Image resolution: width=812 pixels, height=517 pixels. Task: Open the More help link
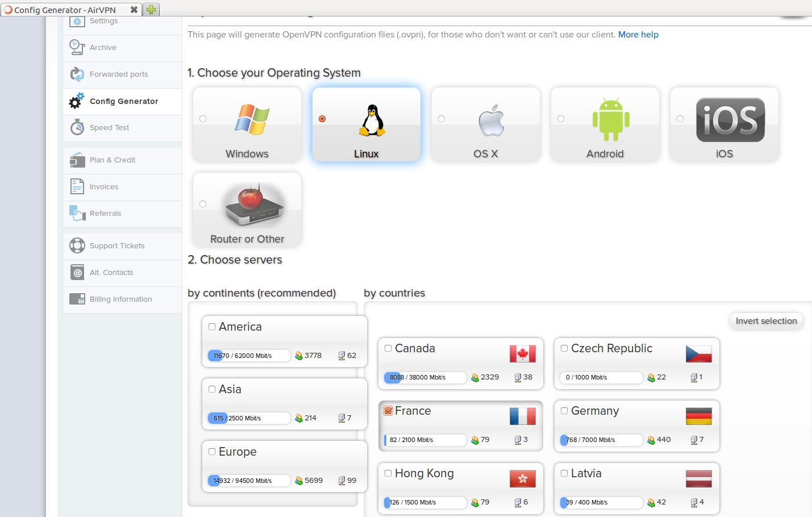(638, 35)
